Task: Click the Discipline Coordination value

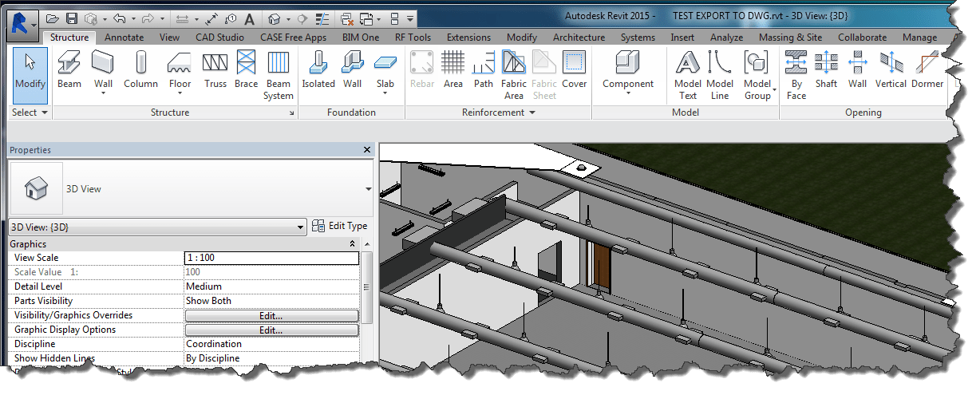Action: (272, 344)
